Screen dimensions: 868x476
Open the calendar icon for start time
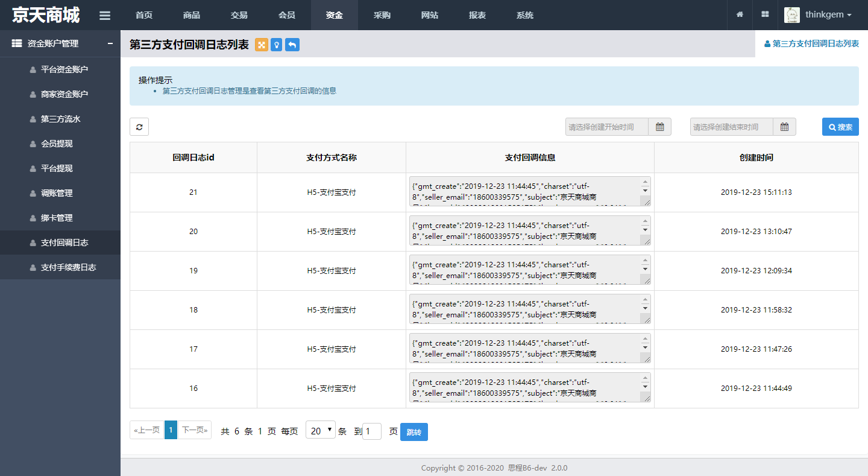click(659, 127)
